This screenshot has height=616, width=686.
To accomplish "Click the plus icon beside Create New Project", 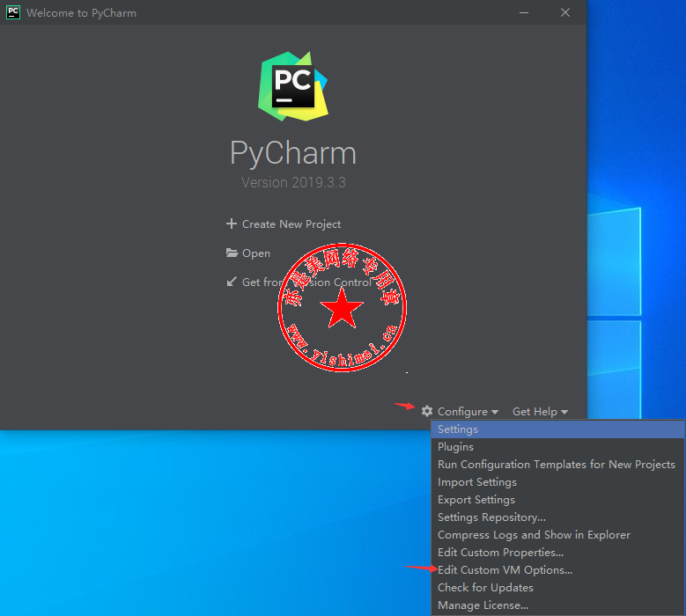I will [232, 224].
